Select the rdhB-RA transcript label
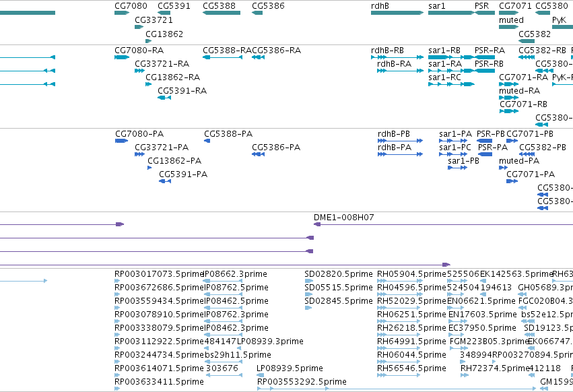Screen dimensions: 573x392 click(x=395, y=64)
